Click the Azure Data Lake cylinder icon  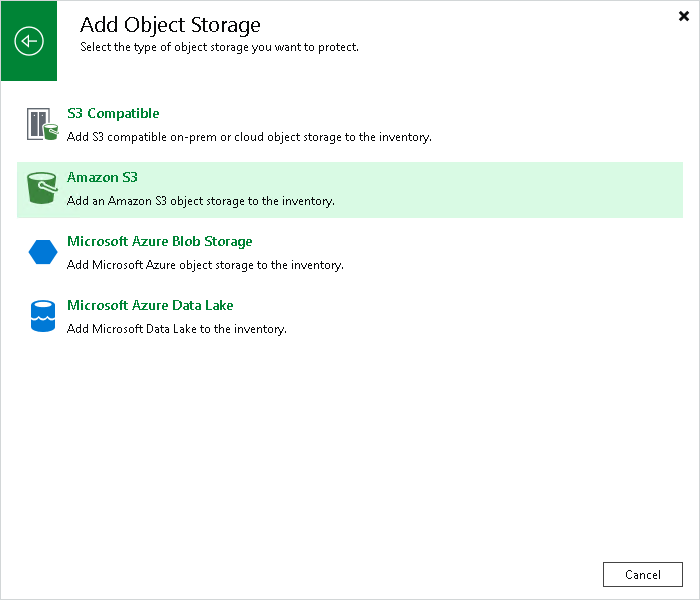click(x=43, y=316)
